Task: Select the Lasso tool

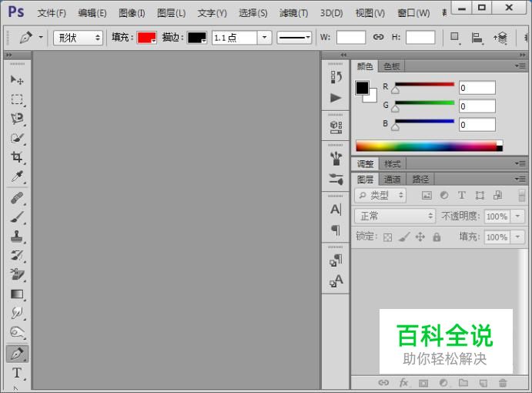Action: click(x=17, y=119)
